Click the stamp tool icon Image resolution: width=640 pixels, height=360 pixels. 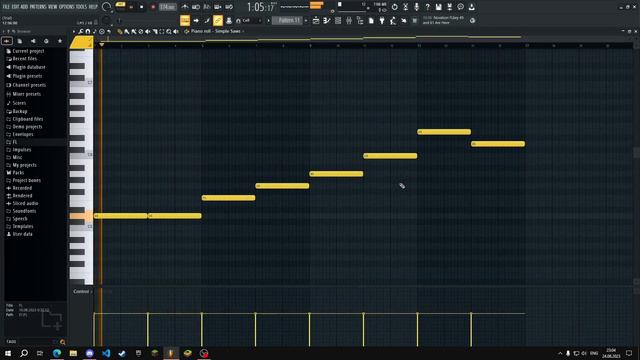(x=229, y=20)
